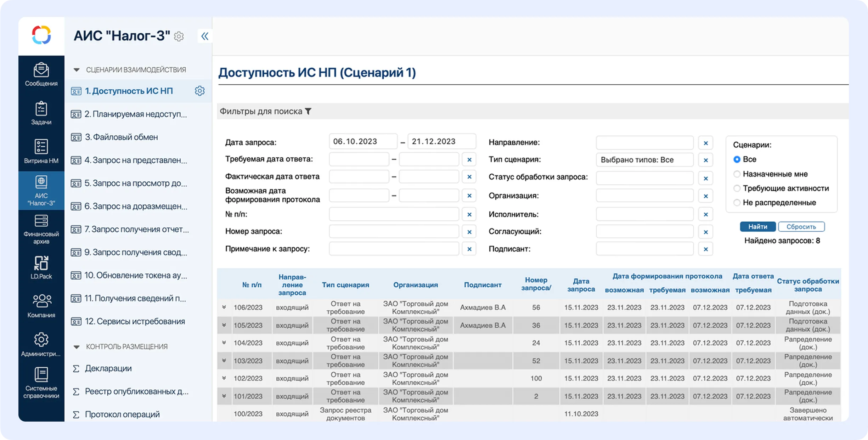Enable the Требующие активности filter option
The image size is (868, 440).
(x=738, y=188)
